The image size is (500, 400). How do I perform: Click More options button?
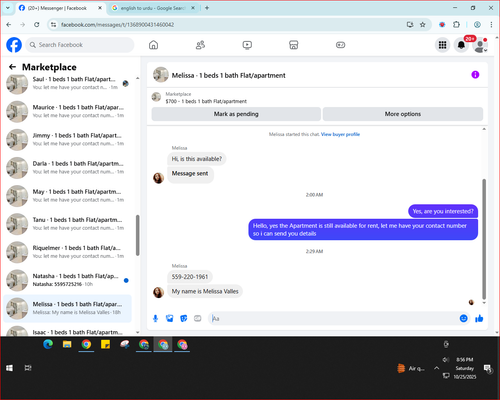(x=403, y=114)
